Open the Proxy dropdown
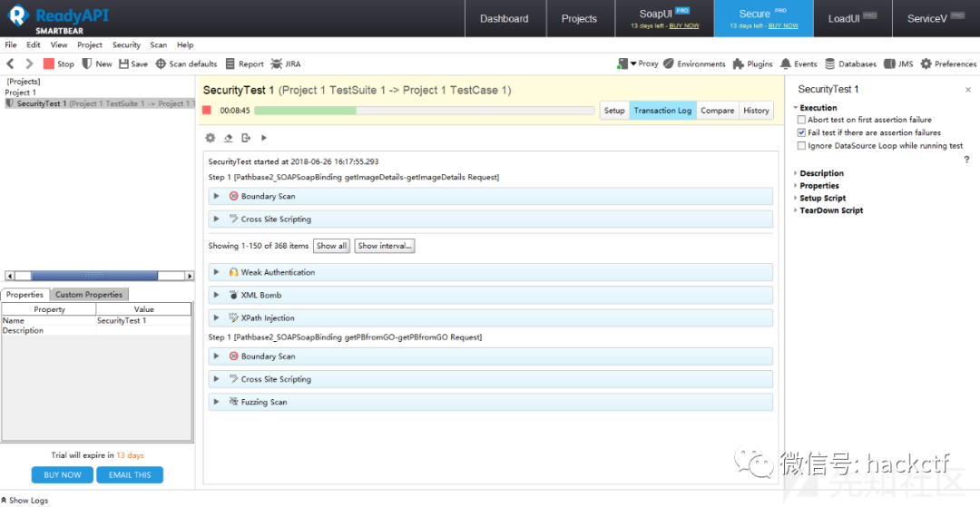Image resolution: width=980 pixels, height=507 pixels. (638, 63)
